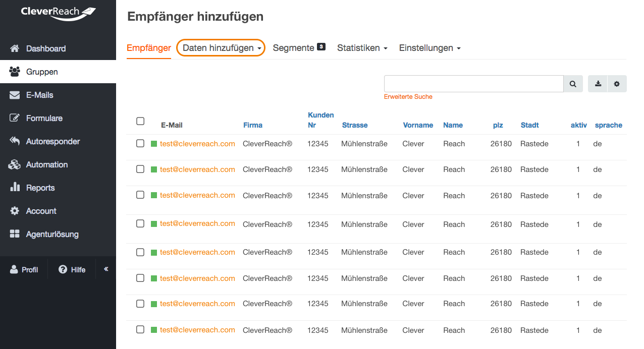Sort by the Firma column header
644x349 pixels.
[x=253, y=125]
